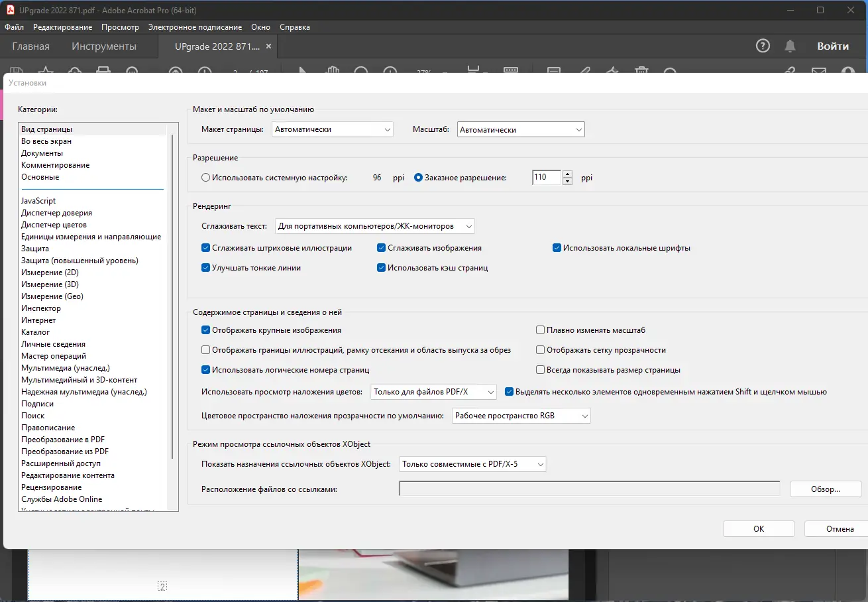Uncheck Сглаживать изображения checkbox
This screenshot has width=868, height=602.
[x=382, y=248]
